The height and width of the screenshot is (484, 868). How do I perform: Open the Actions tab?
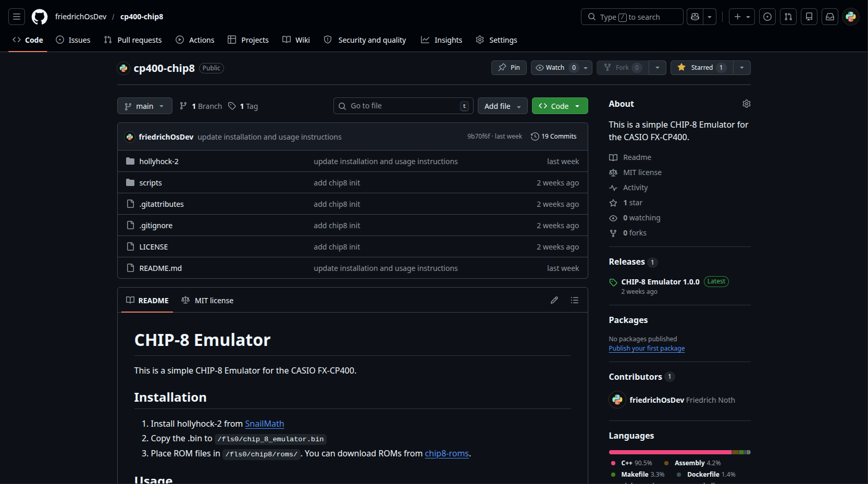[195, 40]
